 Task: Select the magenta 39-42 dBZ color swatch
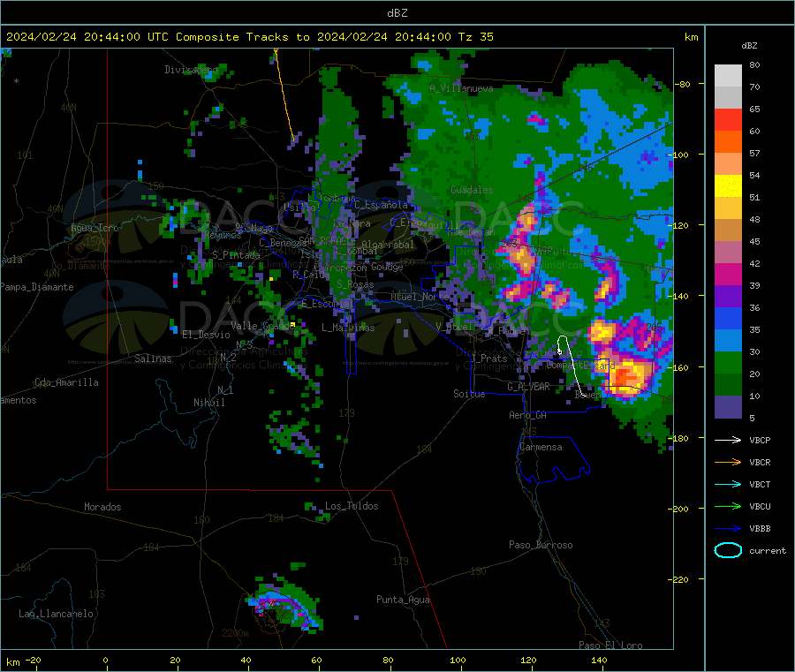[x=728, y=274]
